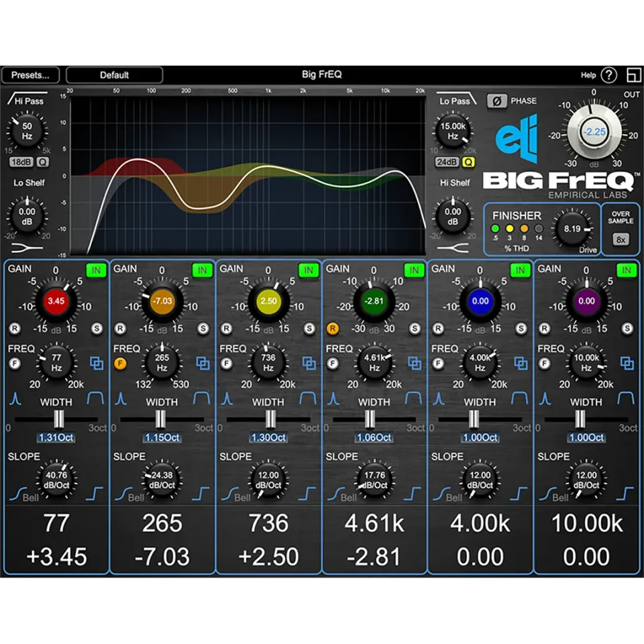The height and width of the screenshot is (644, 644).
Task: Click the Hi Shelf 0.00 dB knob
Action: click(453, 217)
